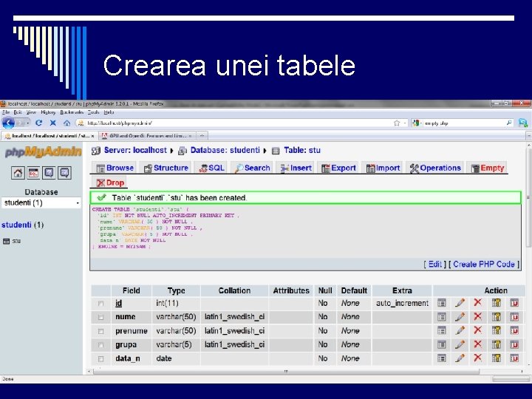532x399 pixels.
Task: Add unique index on data_n field
Action: (514, 358)
